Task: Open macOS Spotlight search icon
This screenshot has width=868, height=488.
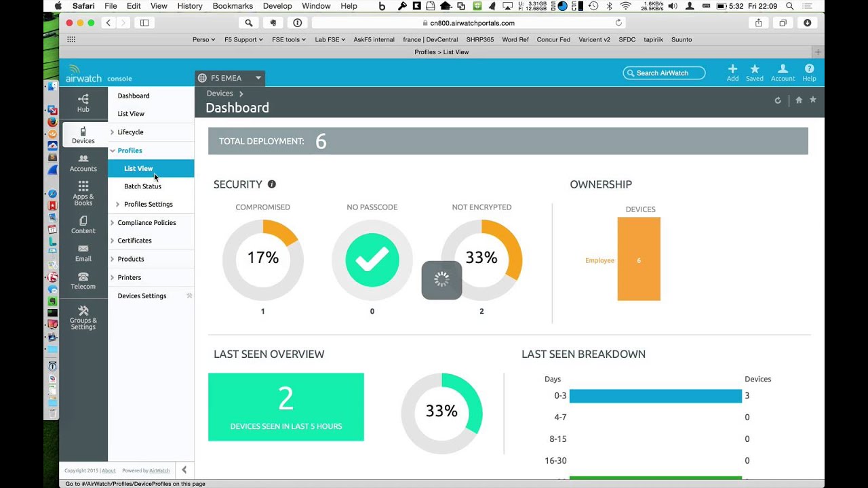Action: (x=789, y=6)
